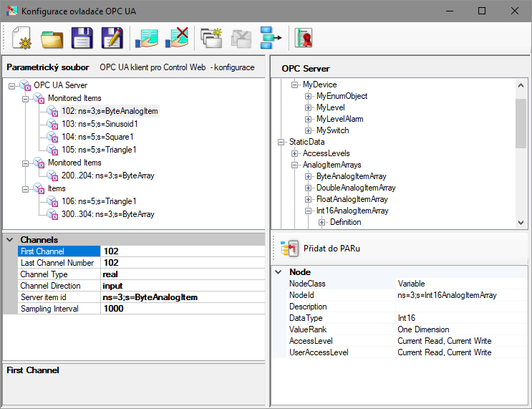Click the Save floppy disk icon
The width and height of the screenshot is (532, 409).
tap(82, 37)
